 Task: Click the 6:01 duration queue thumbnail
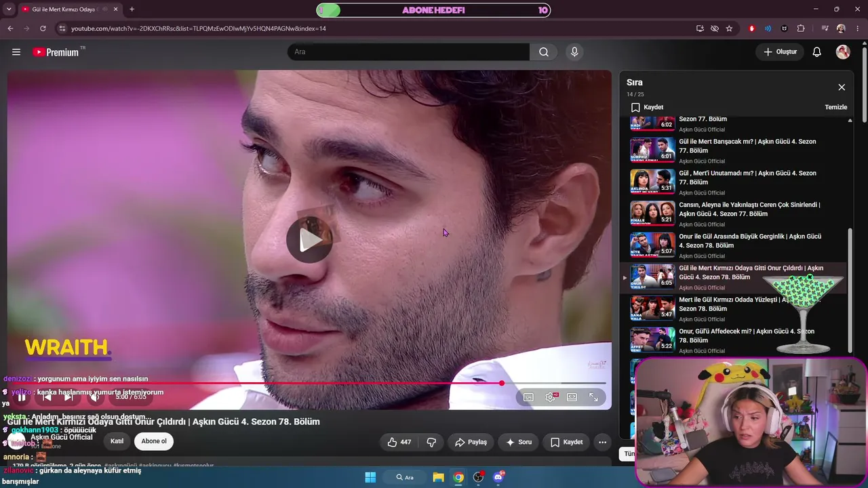pos(652,149)
